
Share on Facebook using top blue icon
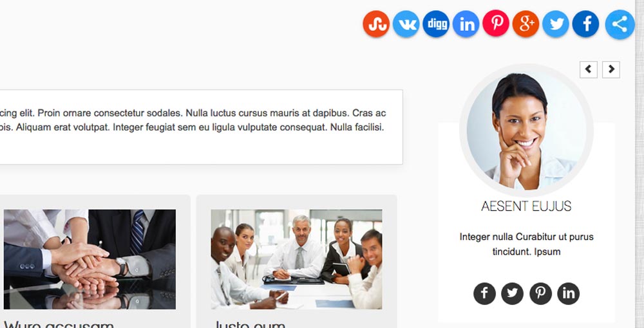pos(585,24)
